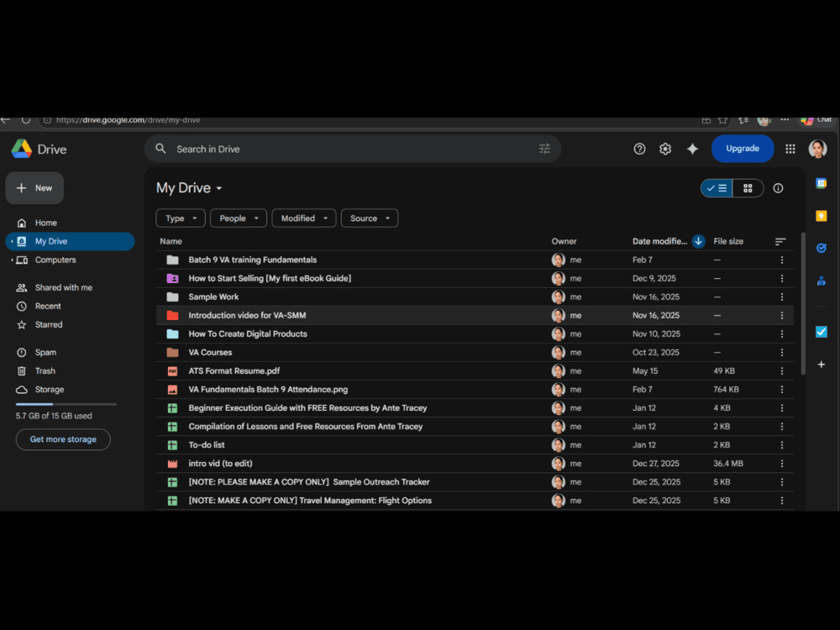Image resolution: width=840 pixels, height=630 pixels.
Task: Select Beginner Execution Guide spreadsheet
Action: pyautogui.click(x=474, y=408)
